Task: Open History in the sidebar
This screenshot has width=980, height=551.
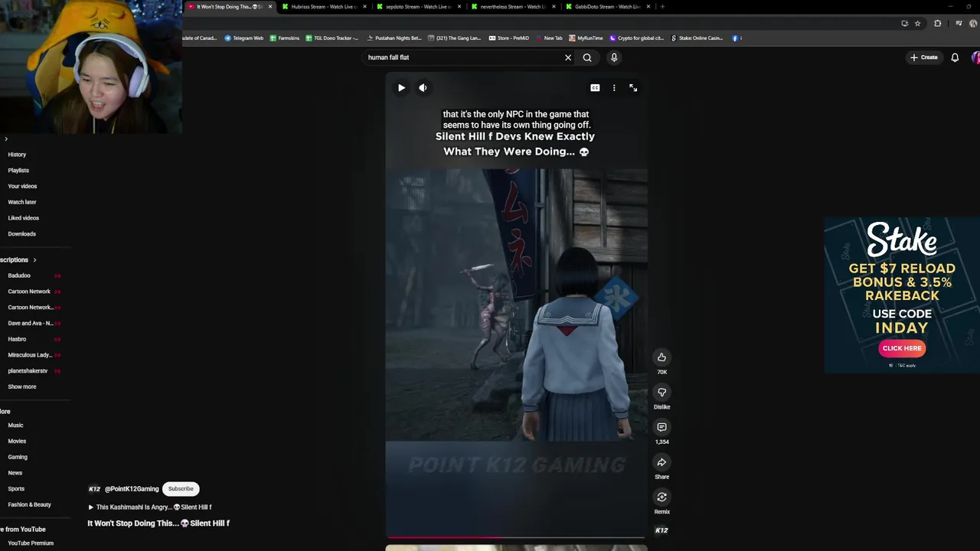Action: tap(17, 155)
